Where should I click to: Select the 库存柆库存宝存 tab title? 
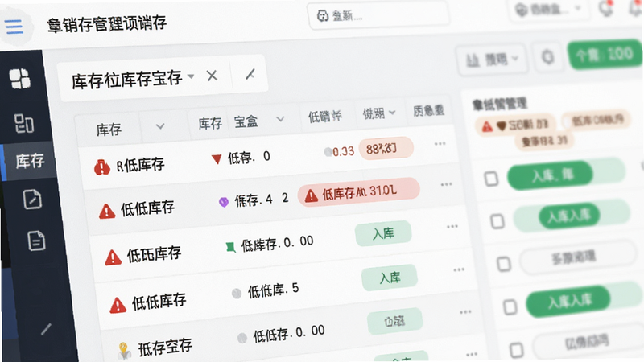pos(126,79)
